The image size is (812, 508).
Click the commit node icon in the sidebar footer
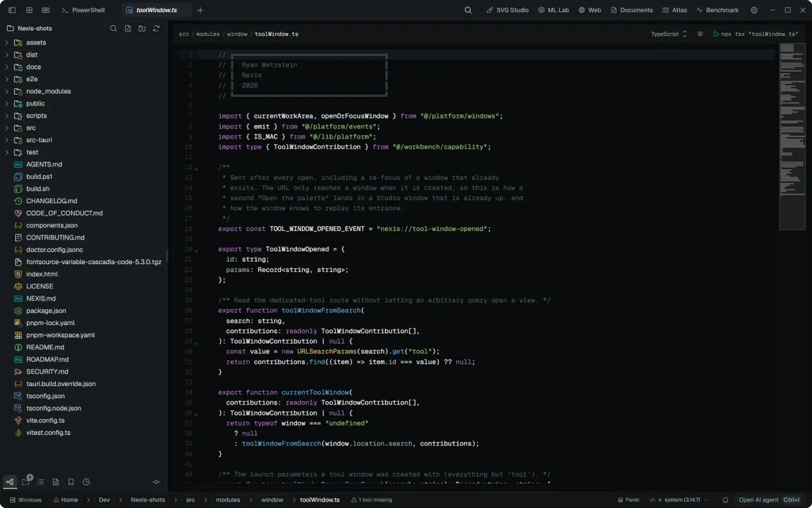156,482
